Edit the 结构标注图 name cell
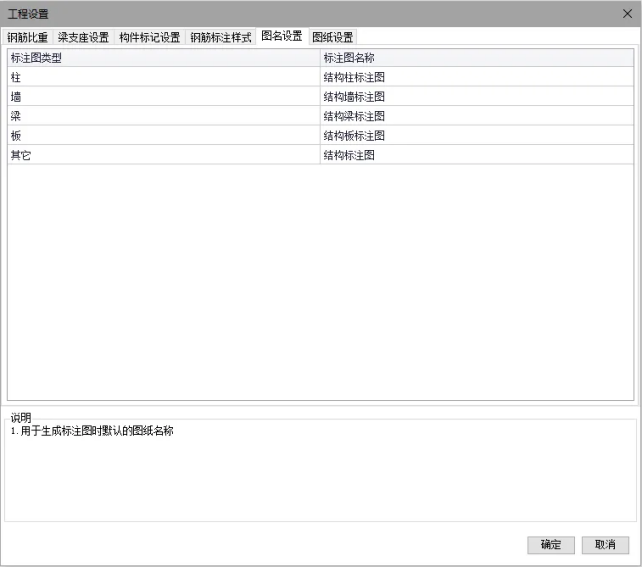Viewport: 642px width, 567px height. (476, 155)
